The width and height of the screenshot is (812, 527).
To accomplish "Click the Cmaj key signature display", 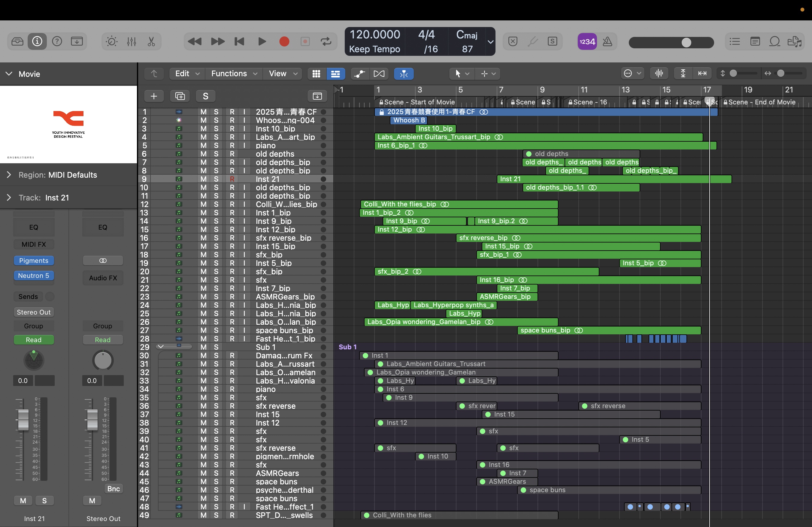I will (467, 35).
